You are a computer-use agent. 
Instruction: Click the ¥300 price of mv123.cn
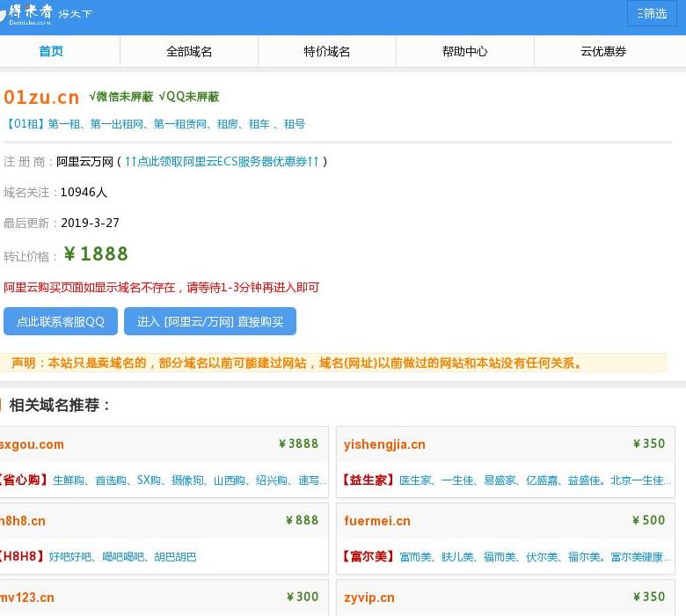click(303, 597)
